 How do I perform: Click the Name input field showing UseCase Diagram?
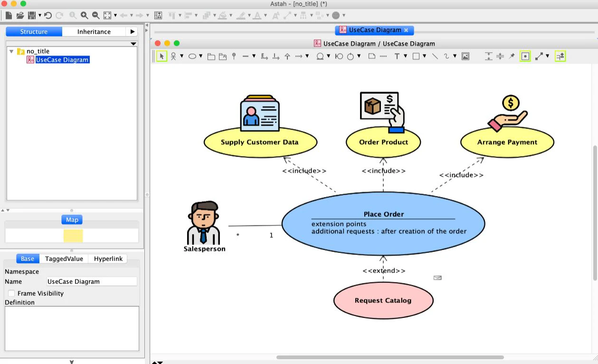(x=91, y=281)
